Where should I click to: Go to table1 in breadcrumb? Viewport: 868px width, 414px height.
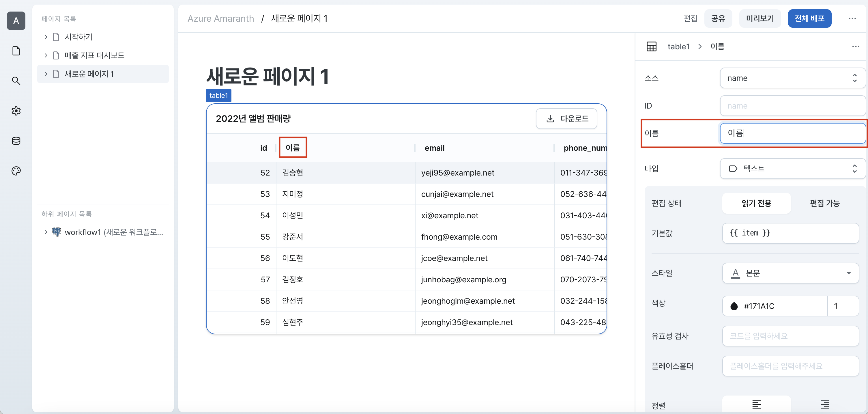(678, 46)
